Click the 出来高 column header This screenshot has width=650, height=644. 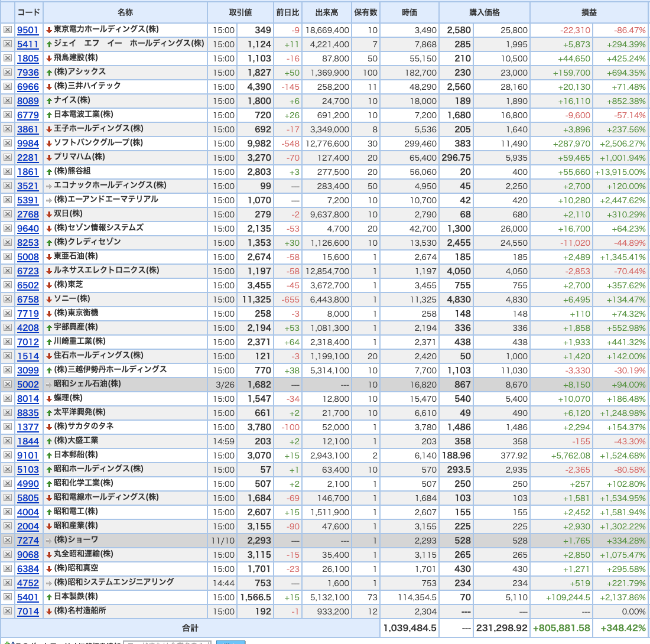pyautogui.click(x=327, y=12)
